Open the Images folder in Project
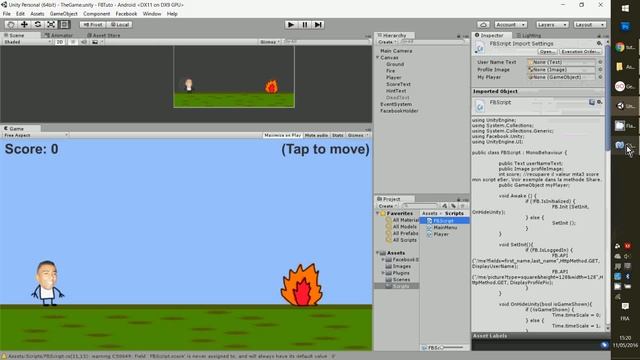Viewport: 640px width, 360px height. point(402,266)
